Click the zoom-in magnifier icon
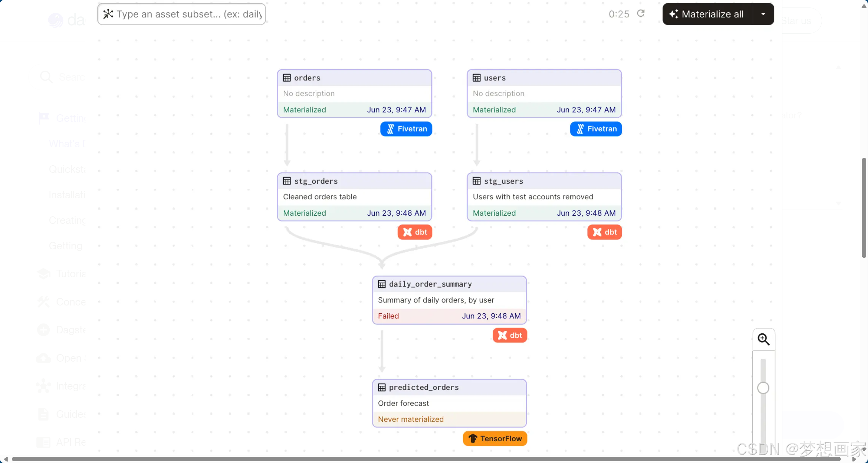The image size is (868, 463). click(763, 339)
